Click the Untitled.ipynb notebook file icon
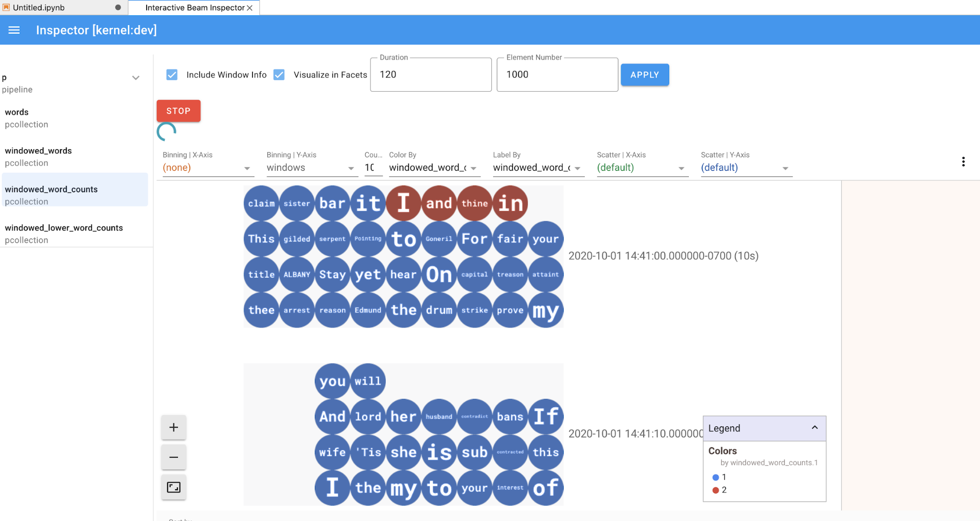The image size is (980, 521). coord(6,7)
